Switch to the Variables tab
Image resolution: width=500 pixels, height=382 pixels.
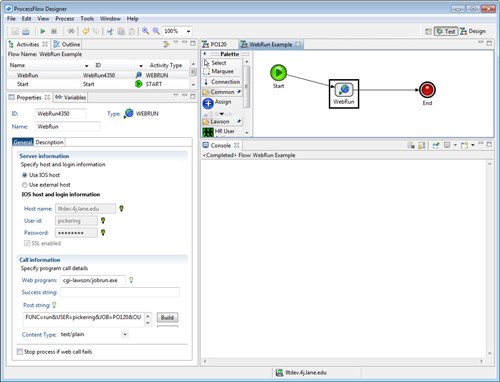(71, 97)
